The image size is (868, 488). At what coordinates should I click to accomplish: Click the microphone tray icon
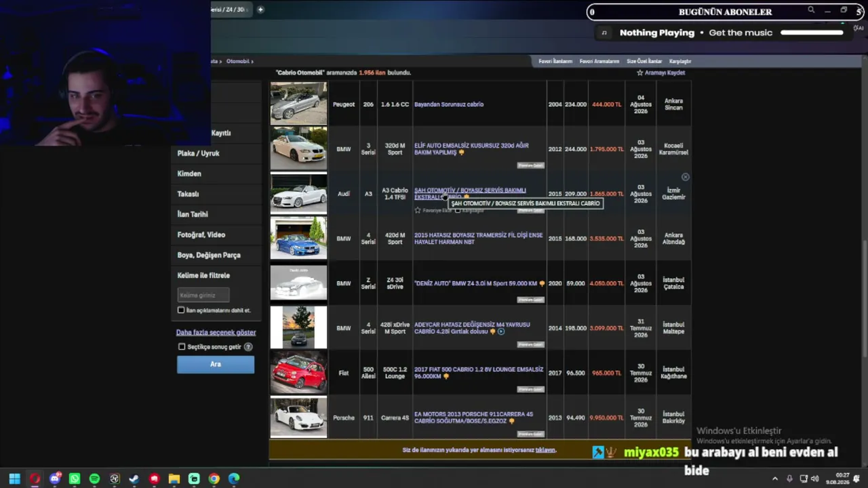pos(789,479)
